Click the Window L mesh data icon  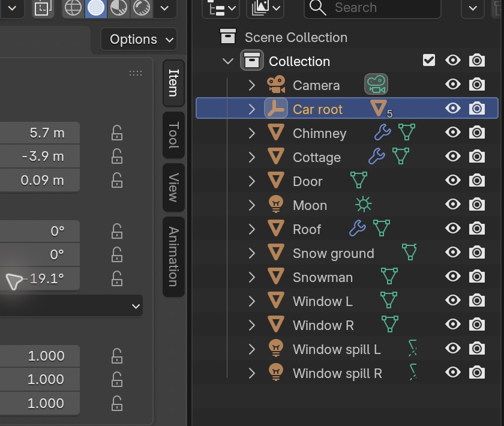[389, 300]
